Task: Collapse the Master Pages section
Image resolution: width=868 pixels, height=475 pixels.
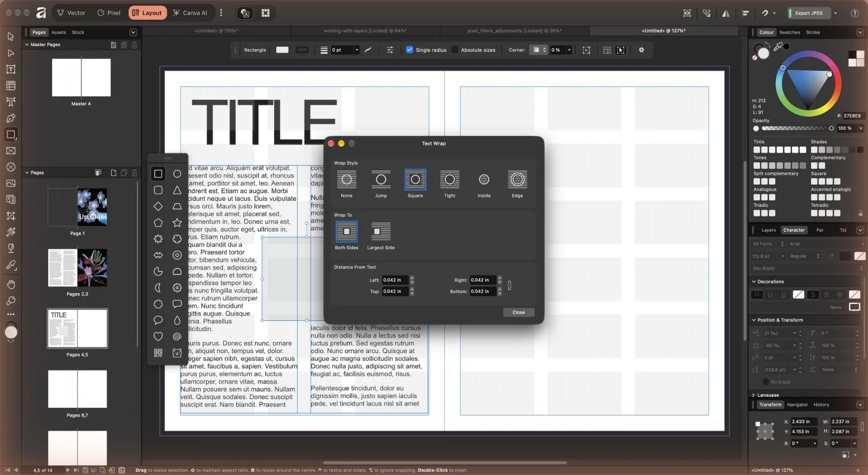Action: (x=27, y=45)
